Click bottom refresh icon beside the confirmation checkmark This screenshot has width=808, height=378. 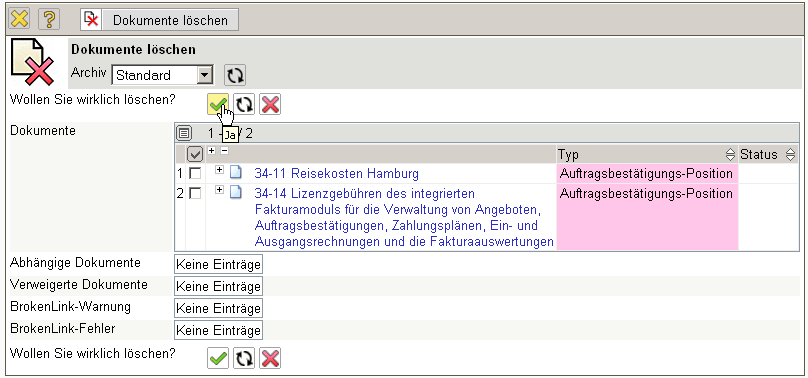coord(244,358)
